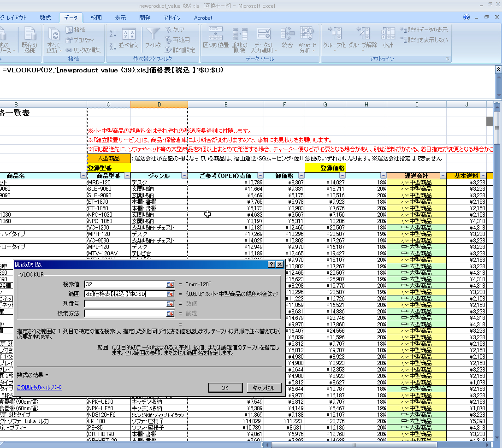Select cell MRD-120 in 商品型番 column
Screen dimensions: 502x448
pyautogui.click(x=108, y=183)
